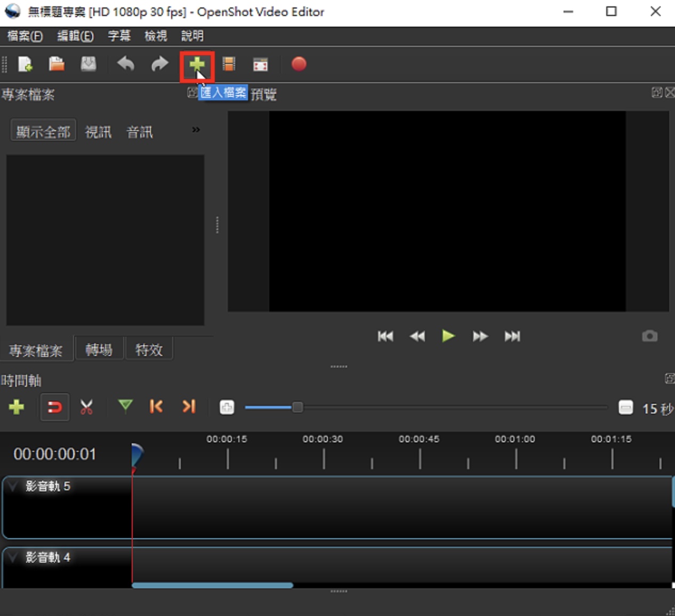Open the fullscreen icon in the top toolbar
The image size is (675, 616).
click(260, 65)
